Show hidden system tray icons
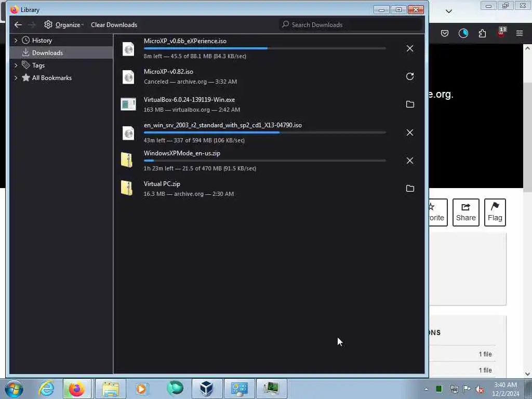 [x=426, y=389]
